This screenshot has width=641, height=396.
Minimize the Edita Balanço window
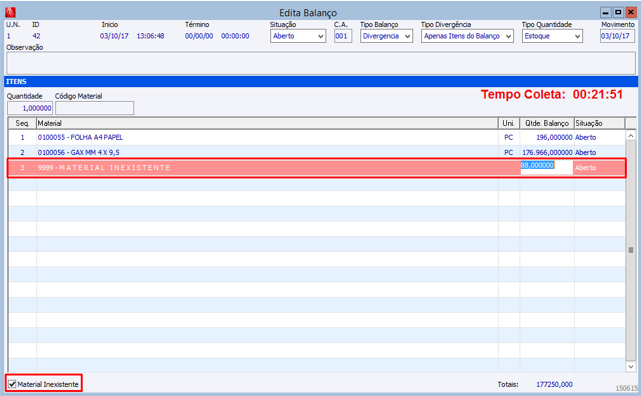(605, 13)
